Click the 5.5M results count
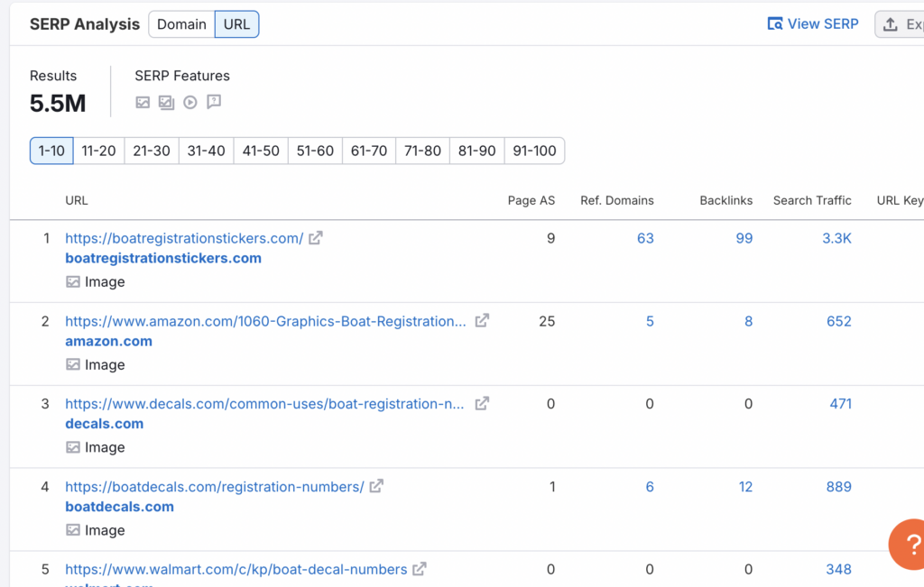The image size is (924, 587). tap(58, 104)
